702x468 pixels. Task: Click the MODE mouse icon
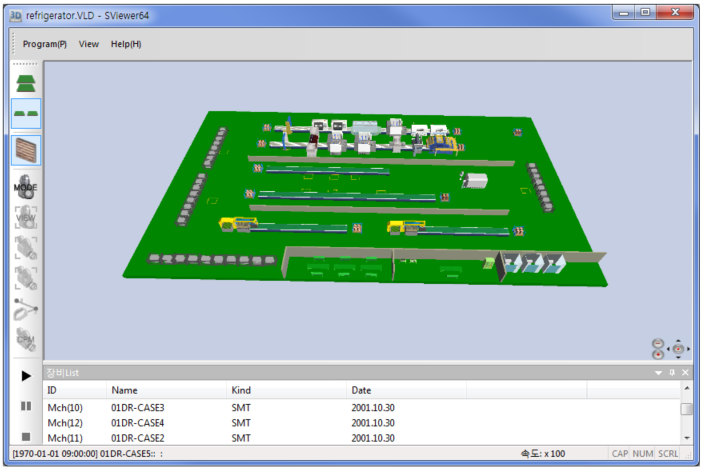pos(26,184)
